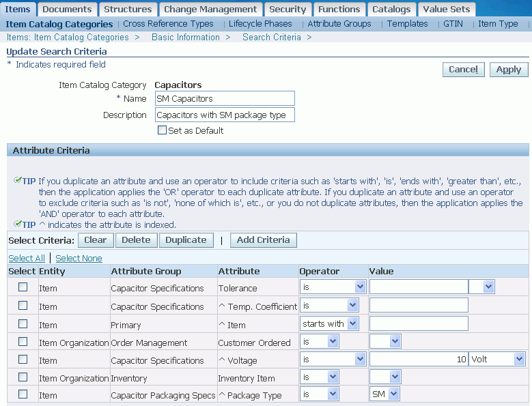Check the Package Type row checkbox
Screen dimensions: 532x406
click(23, 394)
